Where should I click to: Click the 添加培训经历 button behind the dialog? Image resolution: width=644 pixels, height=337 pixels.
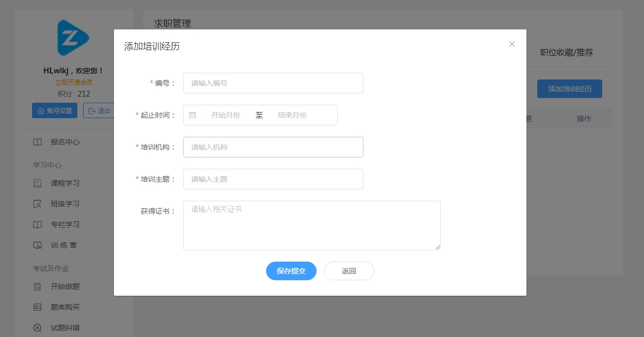tap(570, 89)
